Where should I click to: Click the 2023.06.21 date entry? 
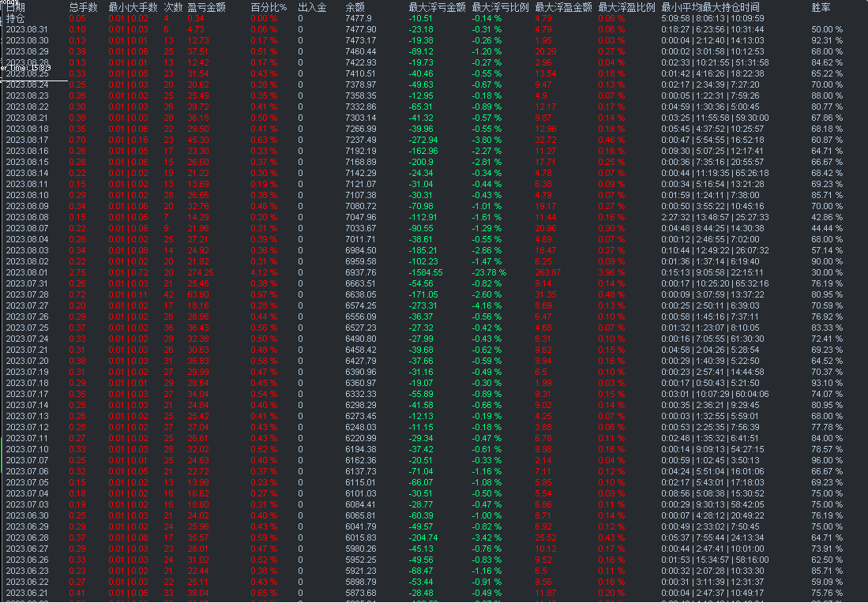pos(27,593)
